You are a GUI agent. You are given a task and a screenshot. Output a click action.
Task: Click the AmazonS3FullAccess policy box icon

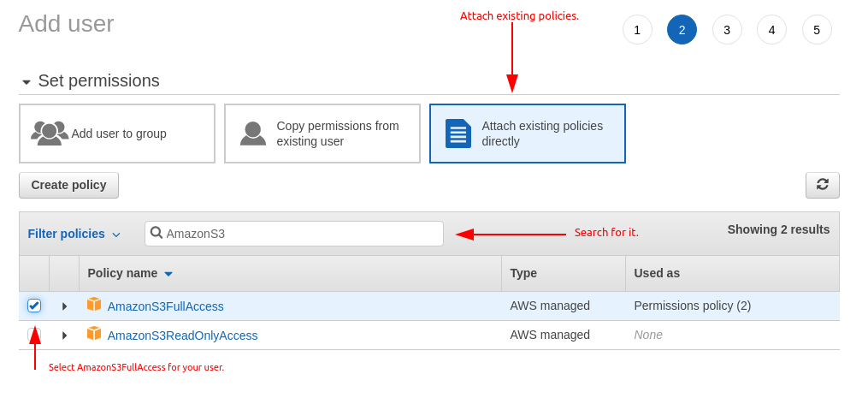tap(94, 305)
